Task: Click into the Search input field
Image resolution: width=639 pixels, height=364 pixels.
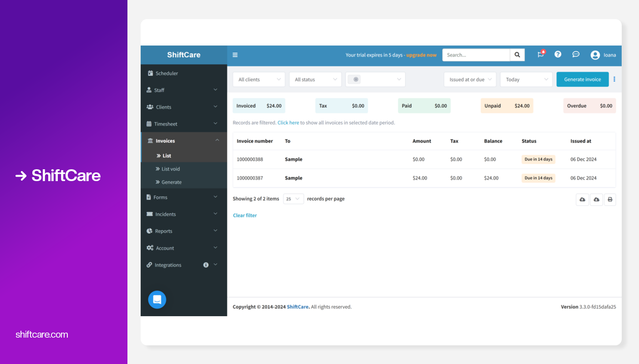Action: [x=476, y=55]
